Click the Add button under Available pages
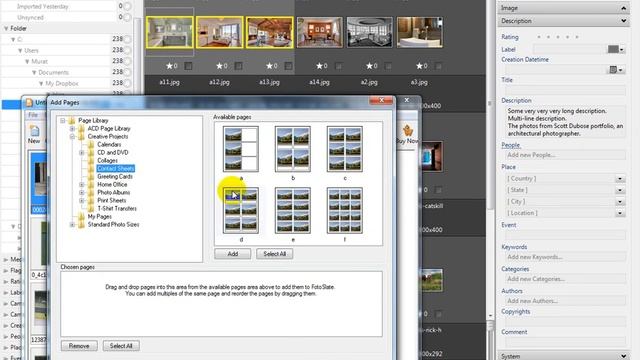This screenshot has height=360, width=640. tap(233, 254)
